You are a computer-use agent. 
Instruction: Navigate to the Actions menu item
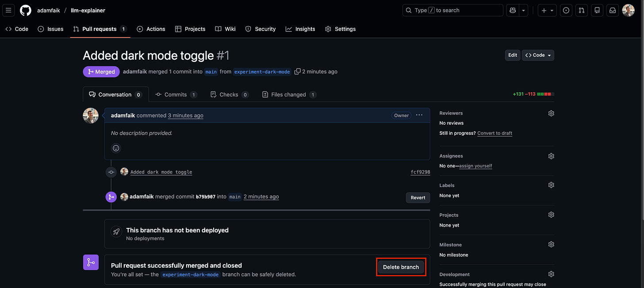(x=151, y=29)
